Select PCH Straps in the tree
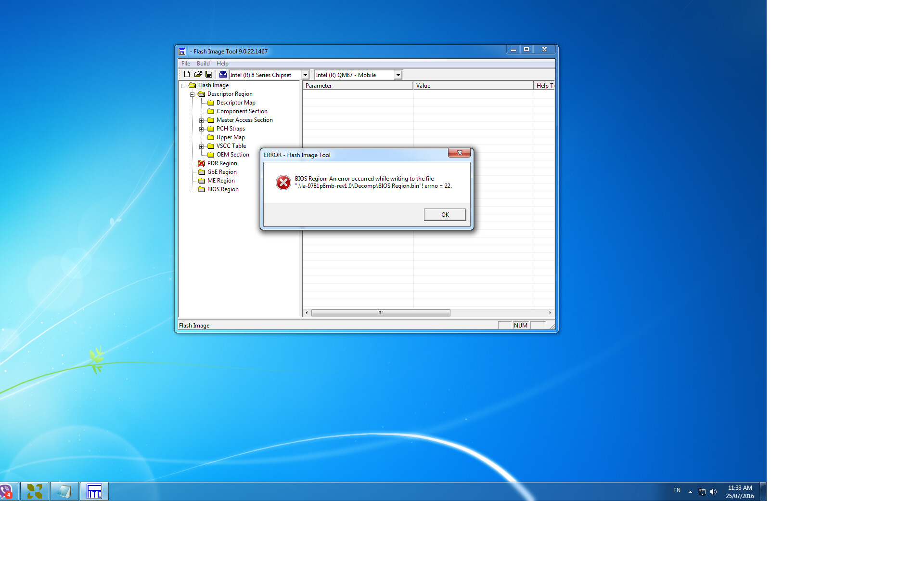This screenshot has width=924, height=578. tap(231, 129)
